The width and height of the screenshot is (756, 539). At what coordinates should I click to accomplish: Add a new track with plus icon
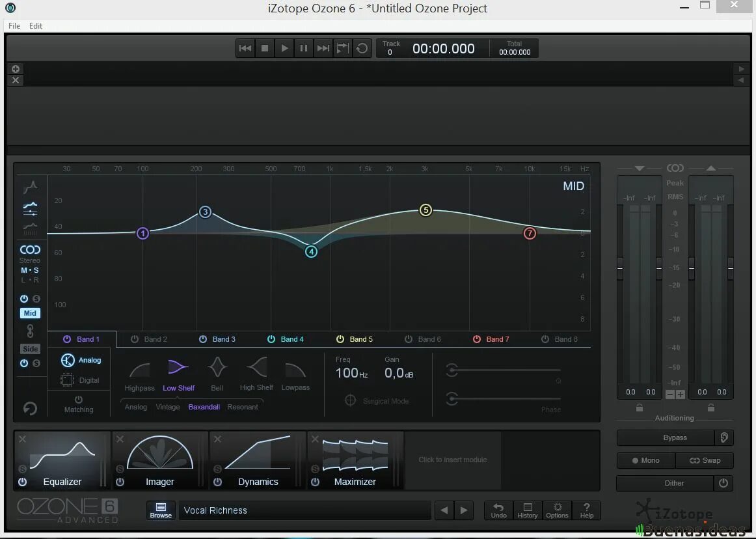coord(16,69)
